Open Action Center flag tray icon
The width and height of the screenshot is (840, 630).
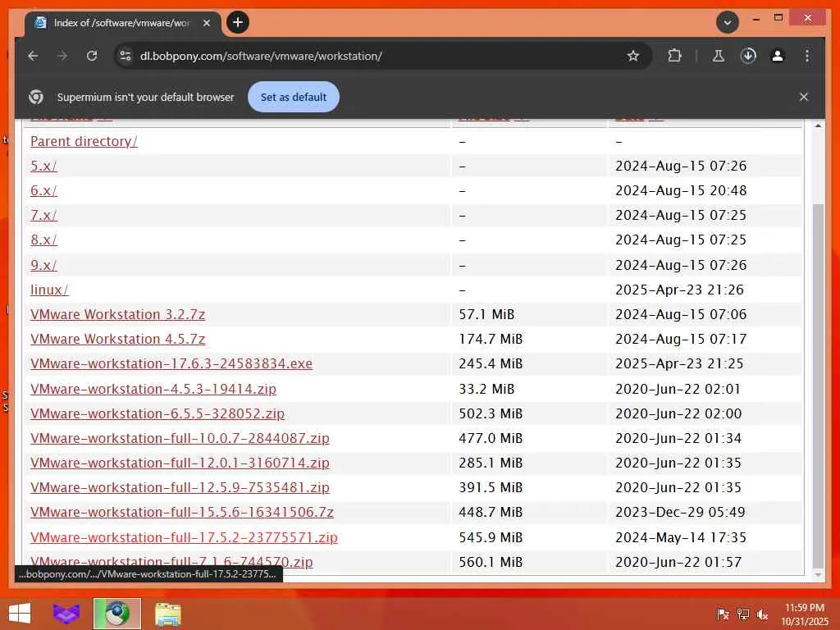pos(723,614)
